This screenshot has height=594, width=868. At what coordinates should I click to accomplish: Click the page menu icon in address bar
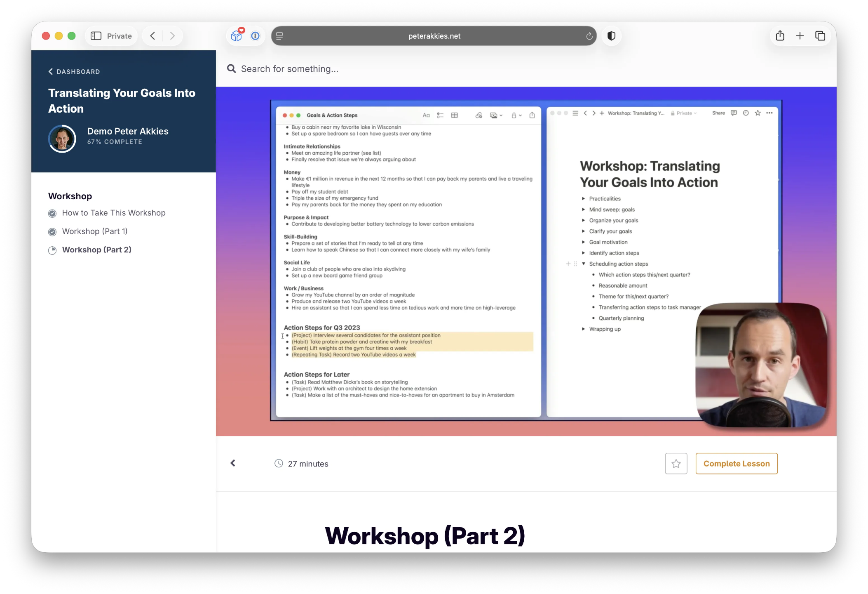(279, 36)
